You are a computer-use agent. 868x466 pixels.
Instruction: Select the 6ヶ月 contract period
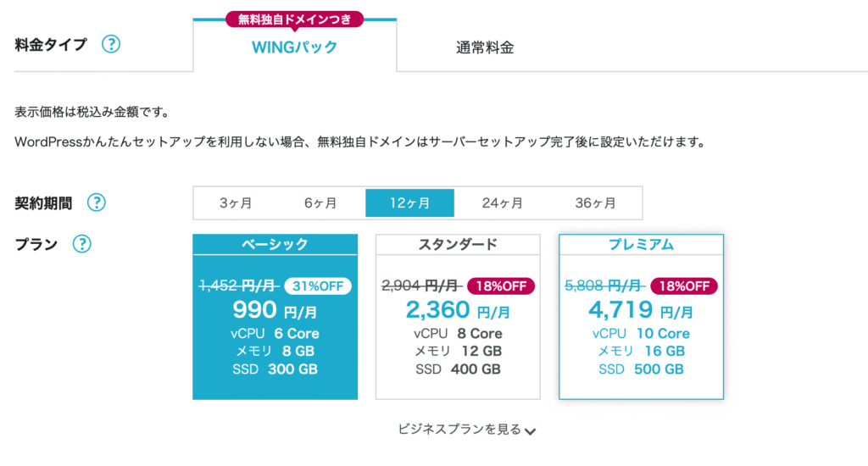pos(320,203)
